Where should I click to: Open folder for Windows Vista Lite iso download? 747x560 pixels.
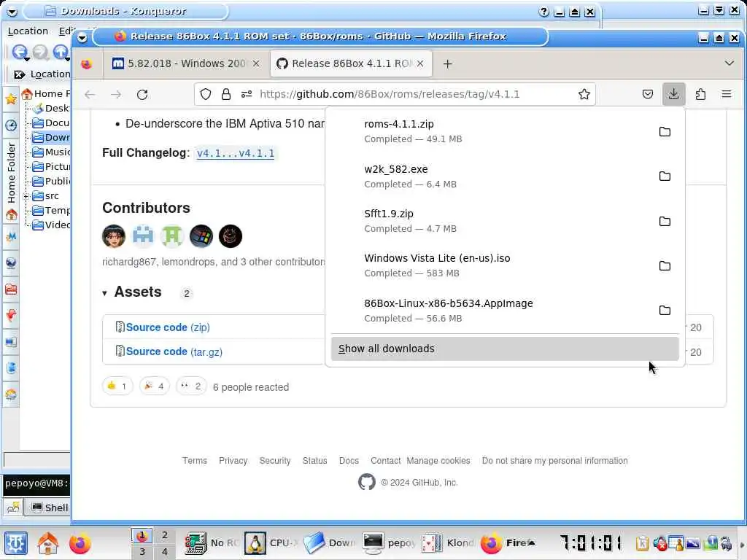(665, 265)
